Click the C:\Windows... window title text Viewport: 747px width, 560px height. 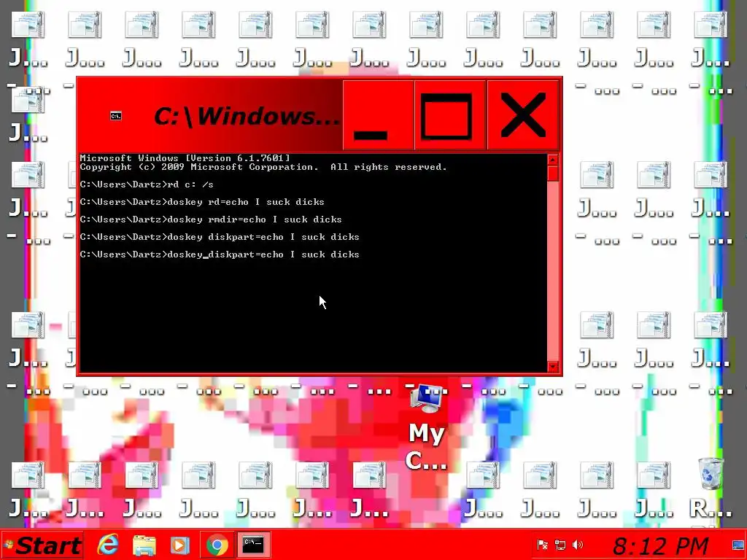(247, 116)
